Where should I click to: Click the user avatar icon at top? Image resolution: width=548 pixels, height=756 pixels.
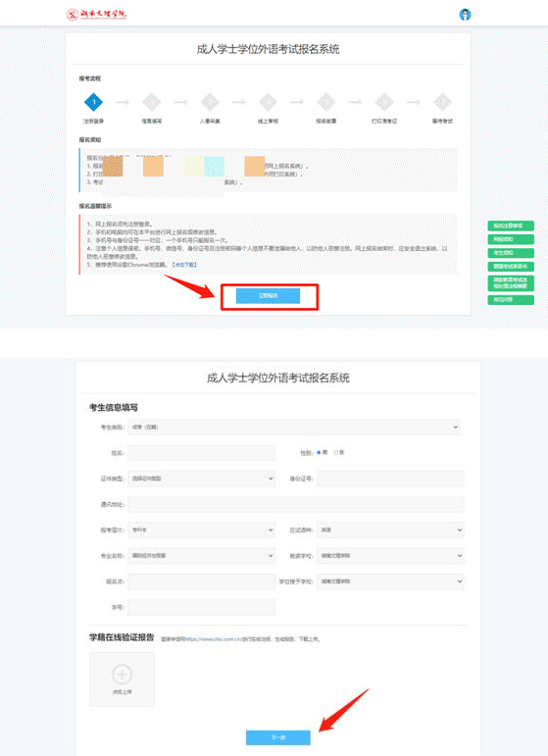tap(465, 15)
